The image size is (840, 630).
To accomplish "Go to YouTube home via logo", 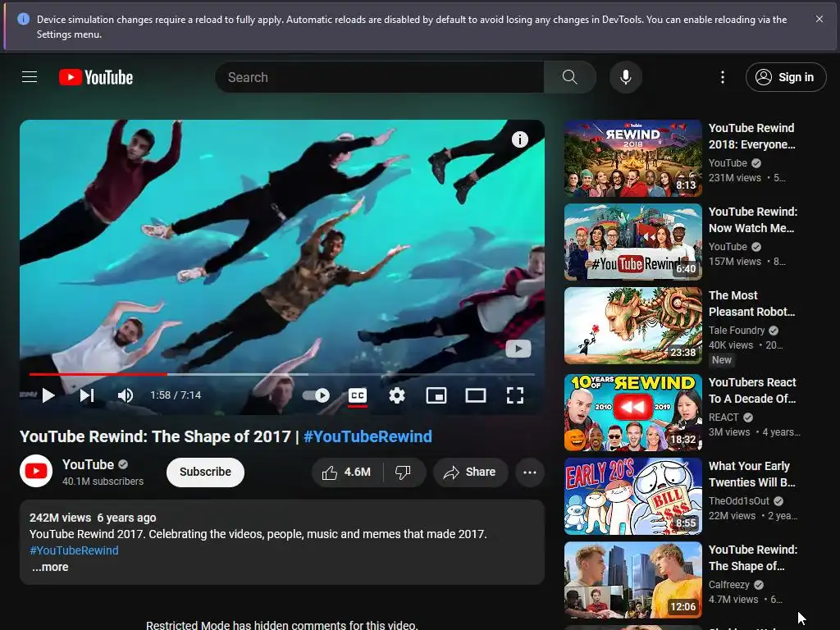I will click(96, 77).
